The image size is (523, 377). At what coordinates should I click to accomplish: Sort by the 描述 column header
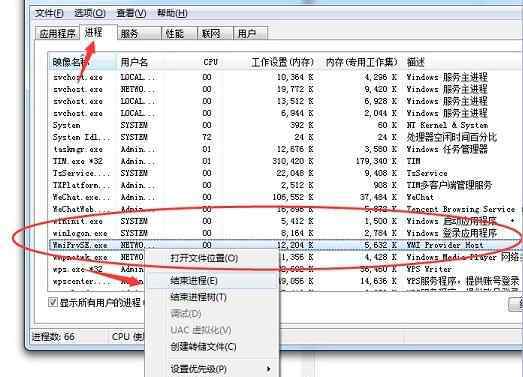[x=415, y=62]
